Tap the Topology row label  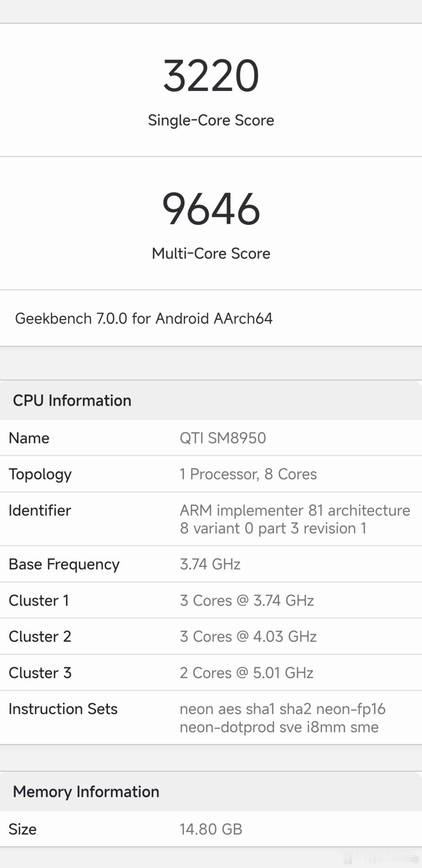click(x=40, y=475)
